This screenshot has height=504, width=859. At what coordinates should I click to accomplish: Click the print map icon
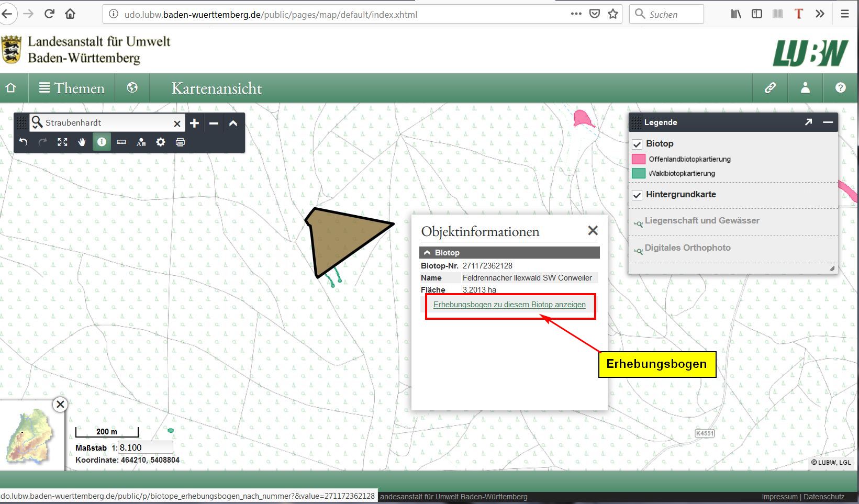coord(180,142)
